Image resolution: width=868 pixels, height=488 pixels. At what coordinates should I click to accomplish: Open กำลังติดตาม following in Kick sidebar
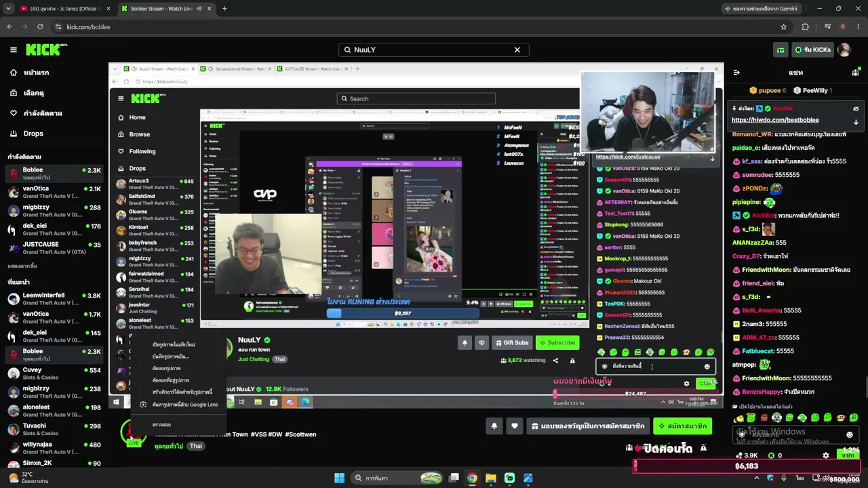click(x=36, y=113)
